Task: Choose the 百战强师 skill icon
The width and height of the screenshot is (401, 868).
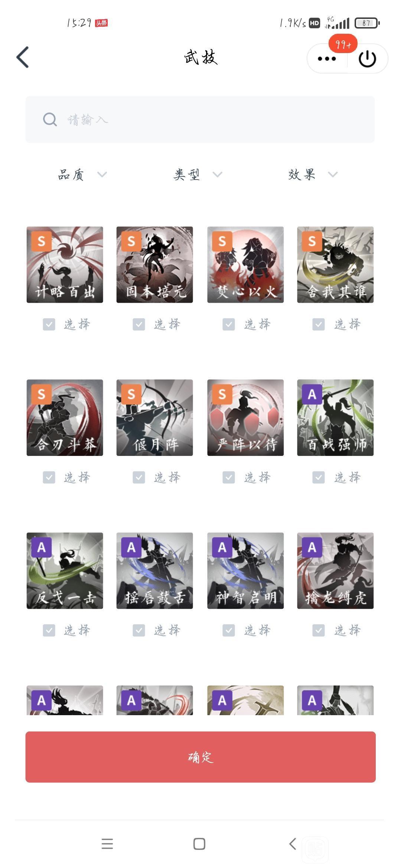Action: (x=335, y=418)
